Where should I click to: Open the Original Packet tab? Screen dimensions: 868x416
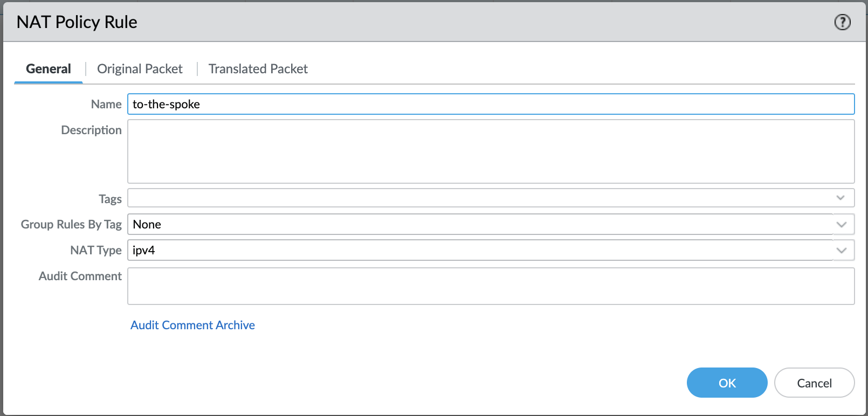pos(140,69)
